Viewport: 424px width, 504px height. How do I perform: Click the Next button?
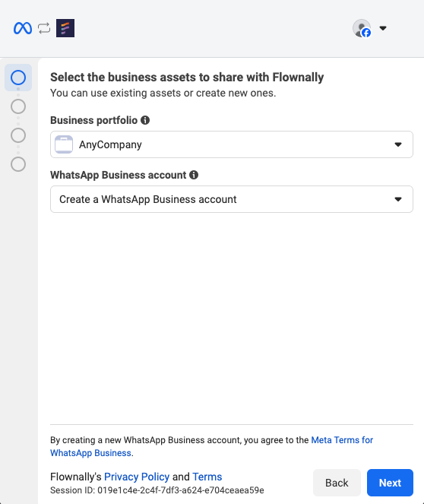[390, 483]
